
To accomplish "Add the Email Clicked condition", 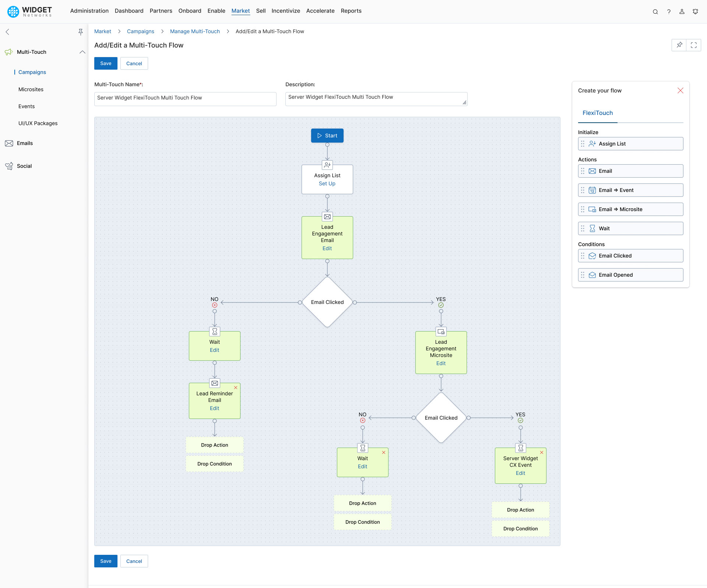I will pyautogui.click(x=630, y=255).
